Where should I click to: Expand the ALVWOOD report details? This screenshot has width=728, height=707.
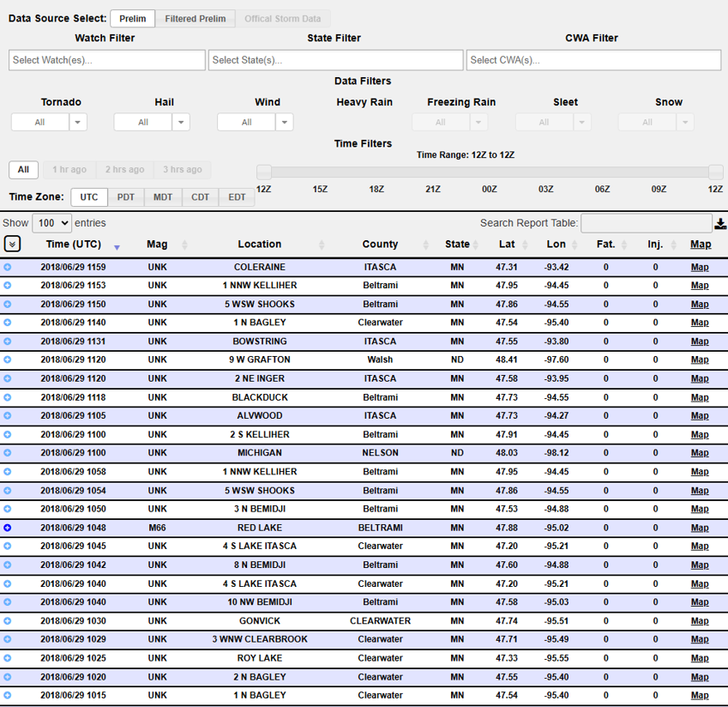click(8, 416)
